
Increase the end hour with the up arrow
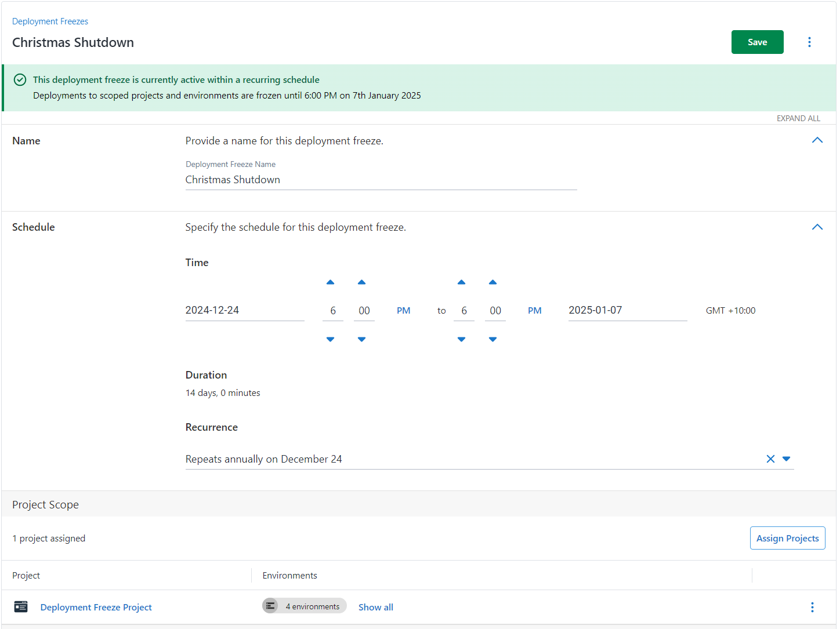tap(462, 282)
